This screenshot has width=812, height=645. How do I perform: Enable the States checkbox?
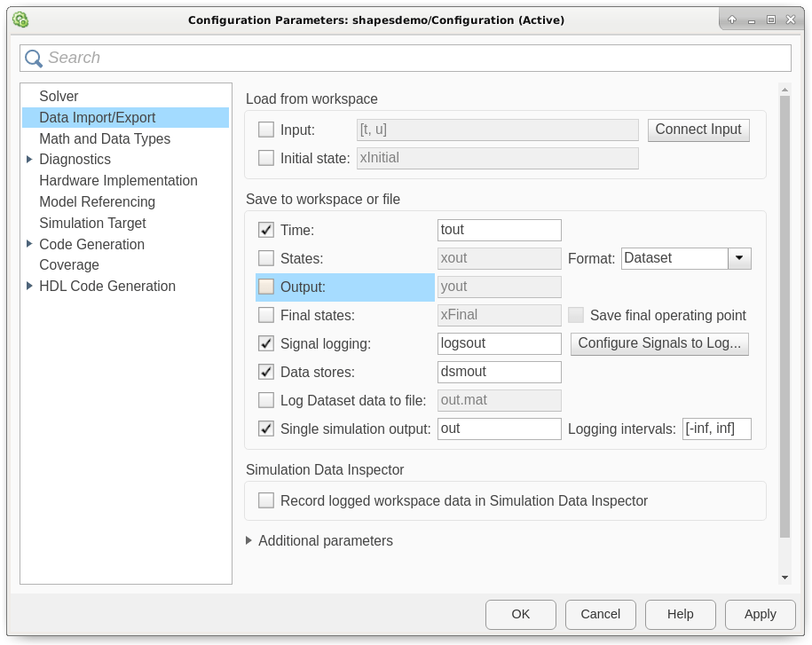tap(266, 259)
